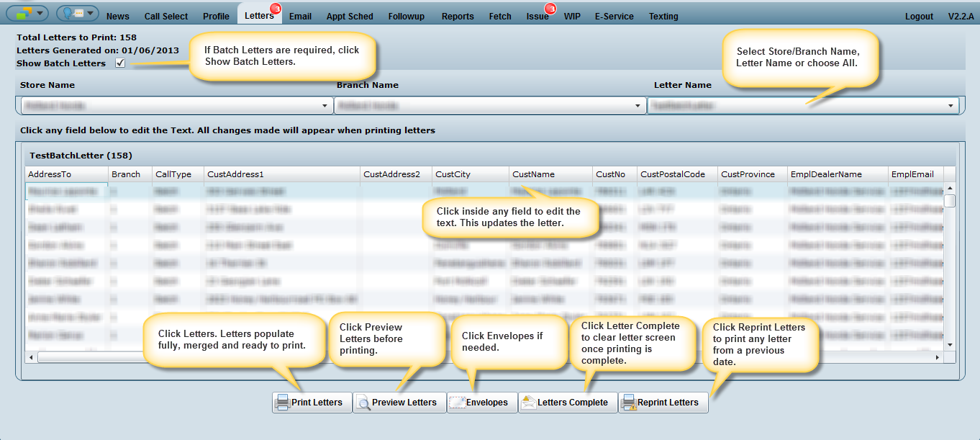980x440 pixels.
Task: Open the Letter Name dropdown
Action: pos(950,106)
